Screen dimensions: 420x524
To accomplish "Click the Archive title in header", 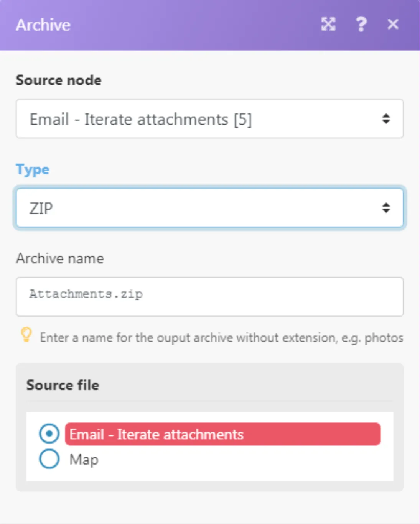I will [x=43, y=25].
